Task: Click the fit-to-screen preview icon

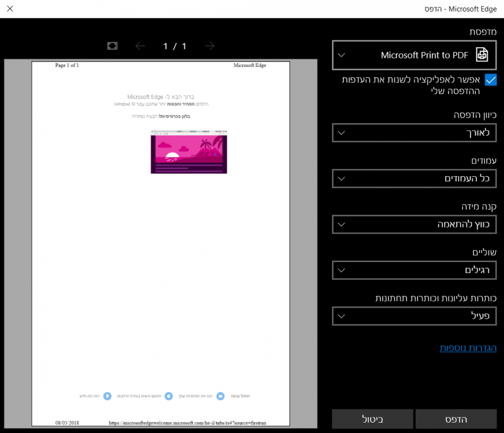Action: (x=112, y=46)
